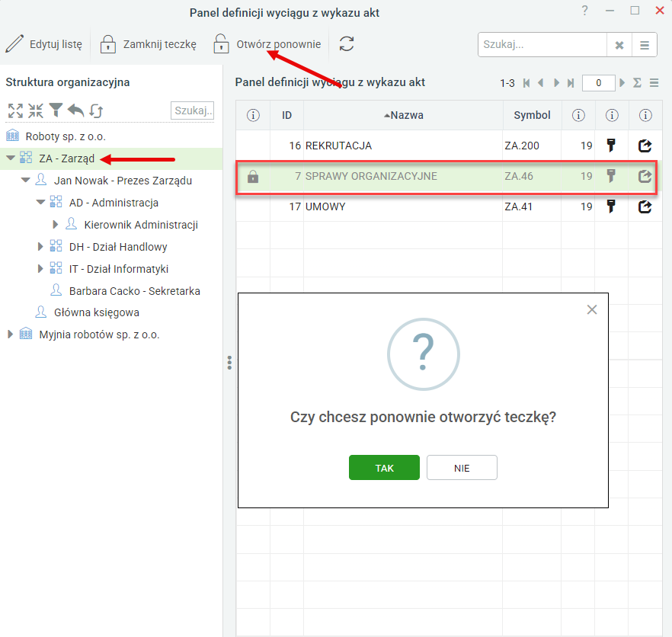Viewport: 672px width, 637px height.
Task: Select Jan Nowak - Prezes Zarządu
Action: [x=123, y=181]
